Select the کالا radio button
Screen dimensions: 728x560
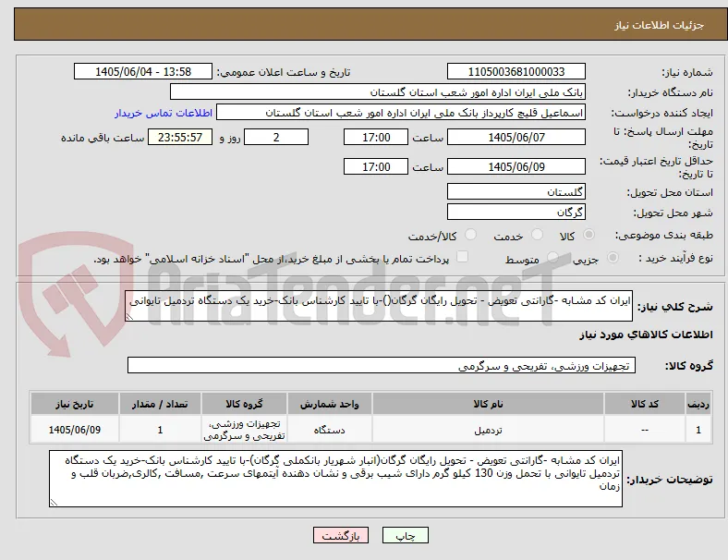click(588, 235)
